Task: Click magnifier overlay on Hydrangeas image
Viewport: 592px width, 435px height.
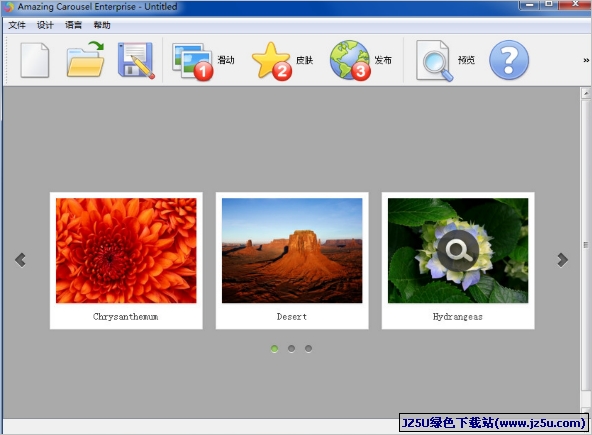Action: [458, 251]
